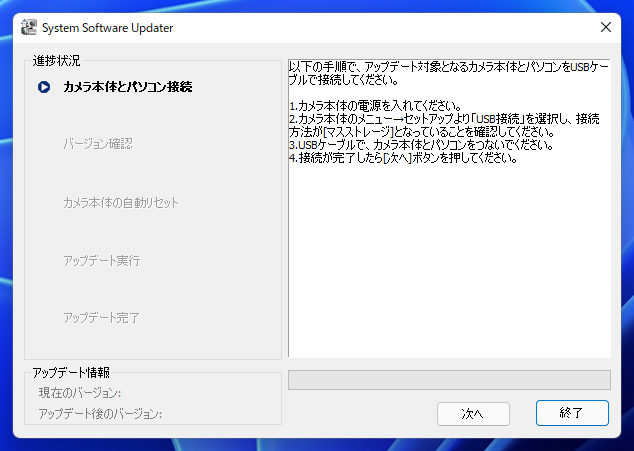634x451 pixels.
Task: Click instruction line 3 about the USB cable
Action: 421,145
